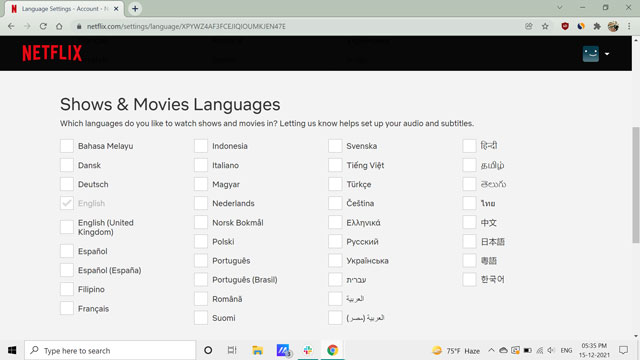Check the Español checkbox
640x360 pixels.
pyautogui.click(x=67, y=251)
